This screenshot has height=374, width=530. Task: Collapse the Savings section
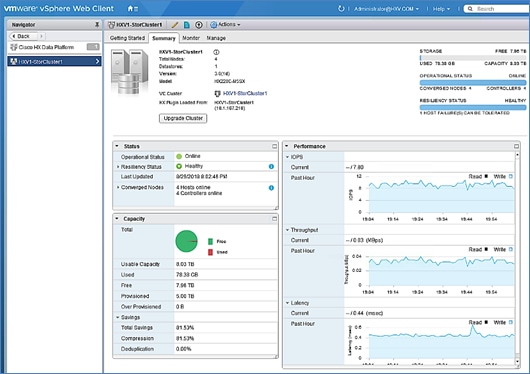[x=118, y=317]
